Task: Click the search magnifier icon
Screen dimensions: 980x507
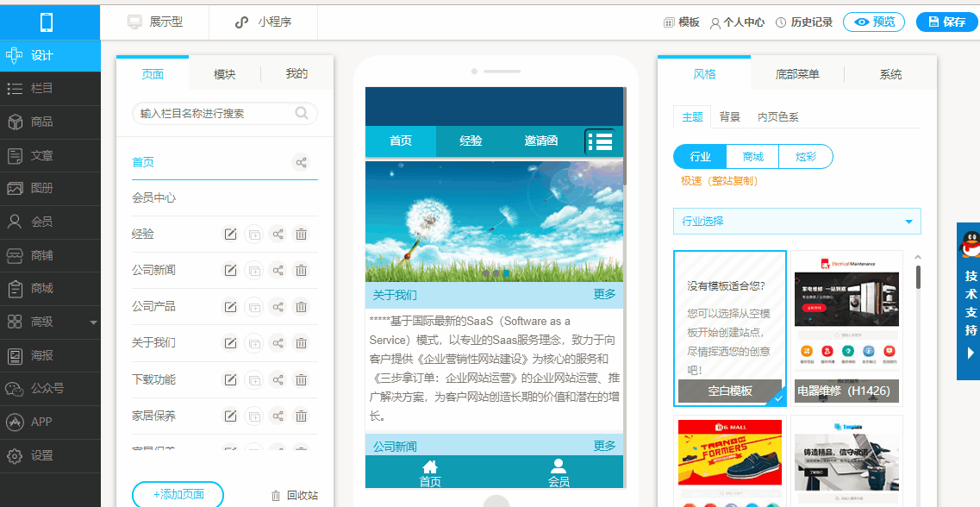Action: pos(302,113)
